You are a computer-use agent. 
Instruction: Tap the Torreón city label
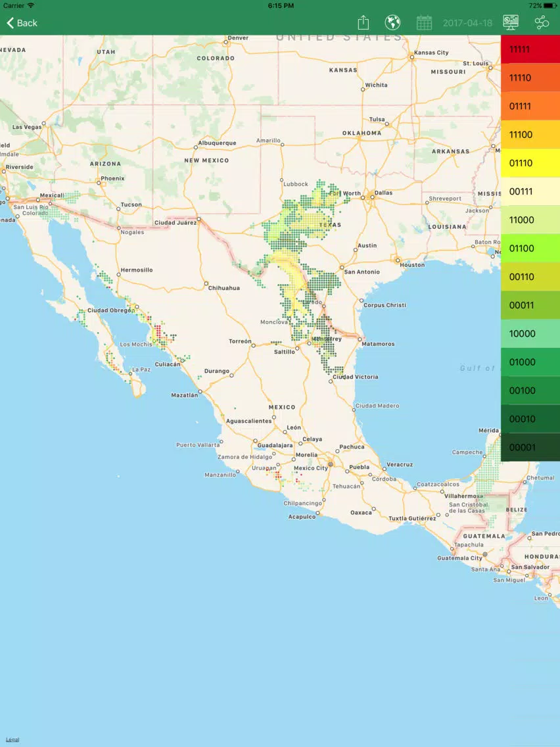[x=240, y=341]
